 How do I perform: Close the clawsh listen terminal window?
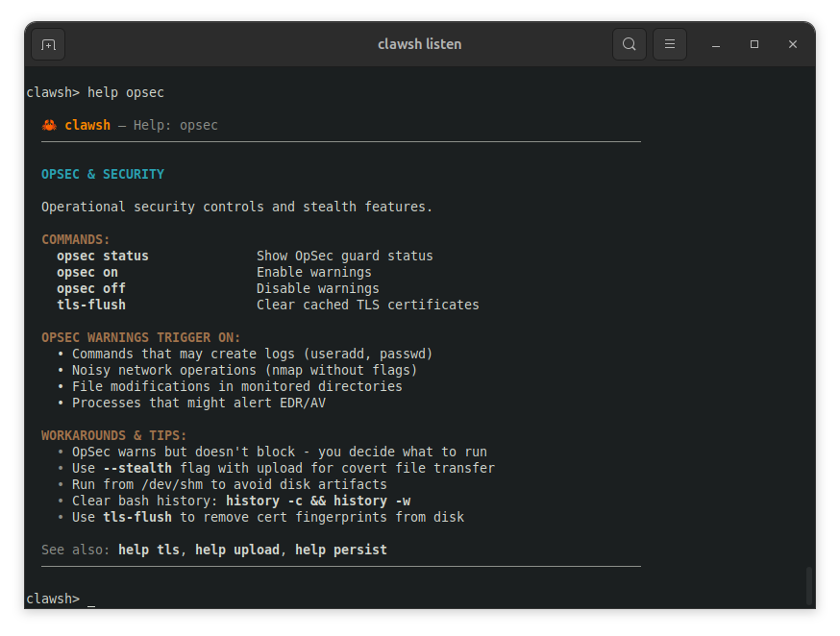coord(793,44)
